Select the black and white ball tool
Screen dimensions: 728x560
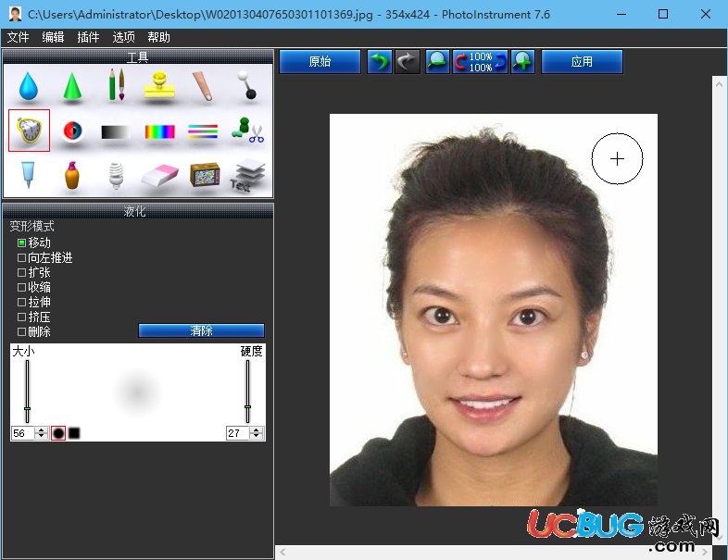(246, 84)
